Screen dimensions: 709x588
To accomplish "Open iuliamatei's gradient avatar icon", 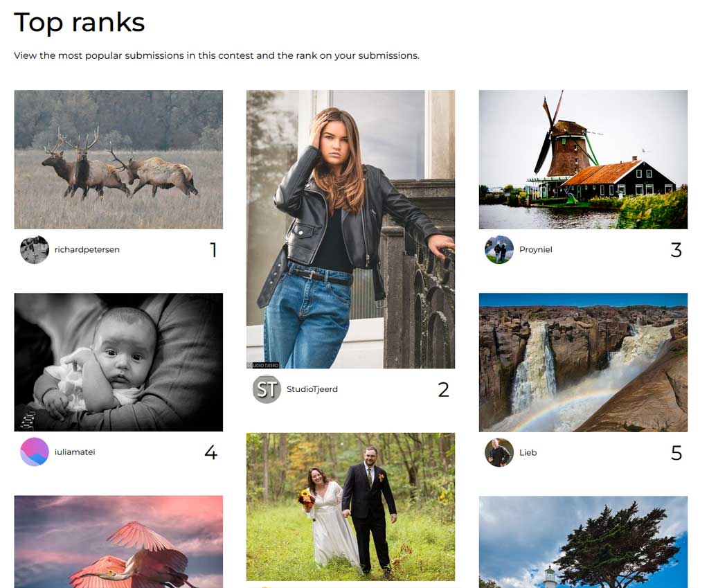I will (x=35, y=452).
